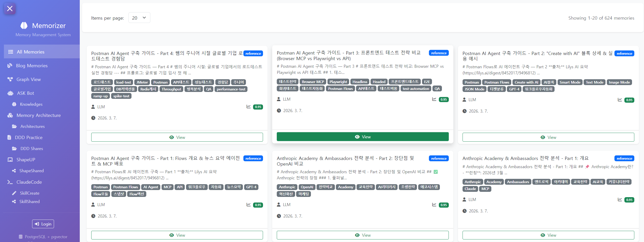Open the Architectures folder item
Viewport: 644px width, 242px height.
[32, 127]
